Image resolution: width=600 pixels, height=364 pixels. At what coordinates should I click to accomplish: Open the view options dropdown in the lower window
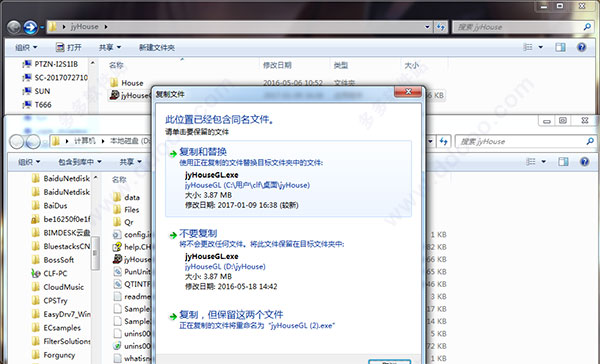544,162
